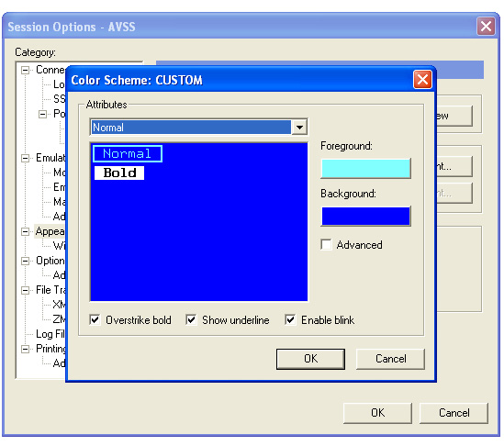Select the Normal sample text
Screen dimensions: 504x446
pyautogui.click(x=128, y=153)
